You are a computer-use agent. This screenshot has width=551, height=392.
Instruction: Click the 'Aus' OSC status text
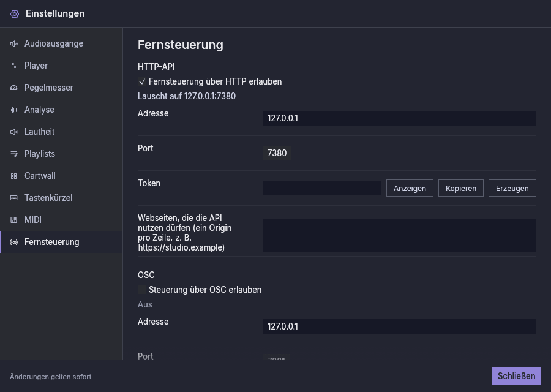pyautogui.click(x=144, y=304)
